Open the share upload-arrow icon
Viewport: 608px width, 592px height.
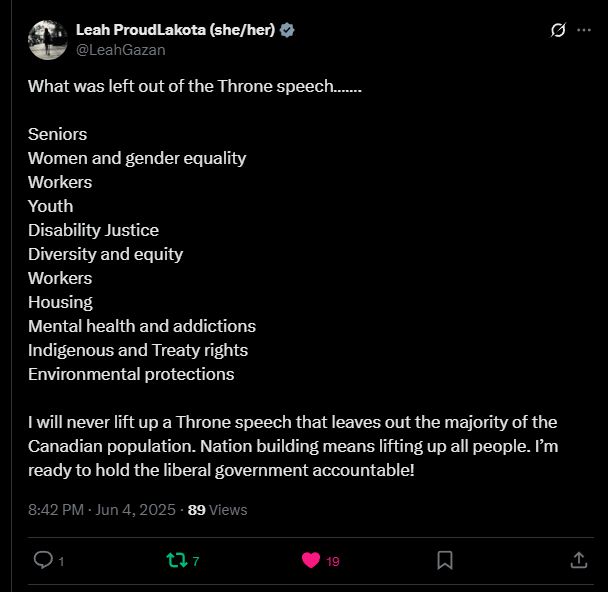[x=579, y=560]
